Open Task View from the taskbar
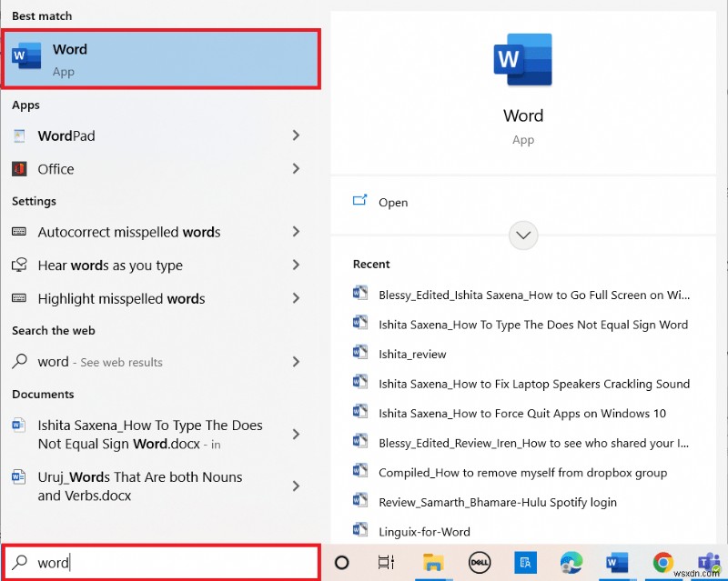 pos(387,563)
